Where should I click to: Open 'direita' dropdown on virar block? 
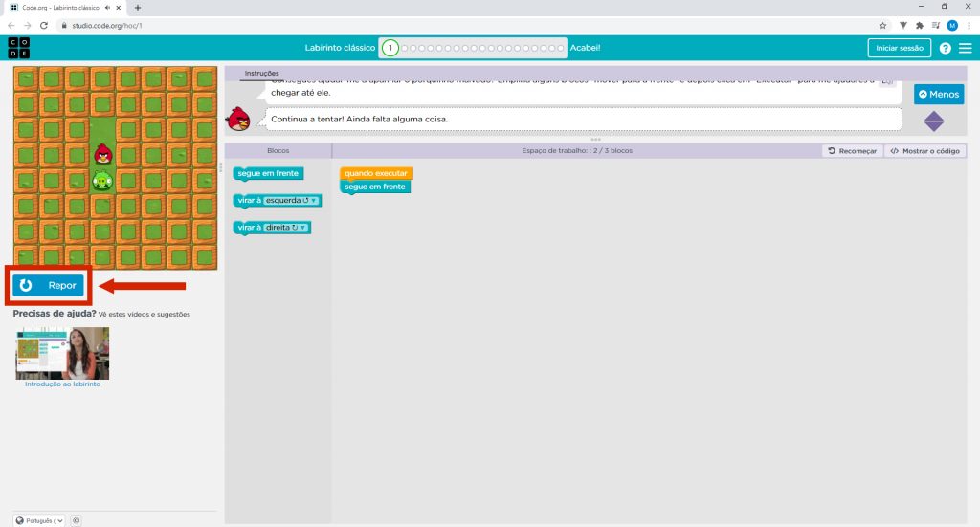(285, 228)
